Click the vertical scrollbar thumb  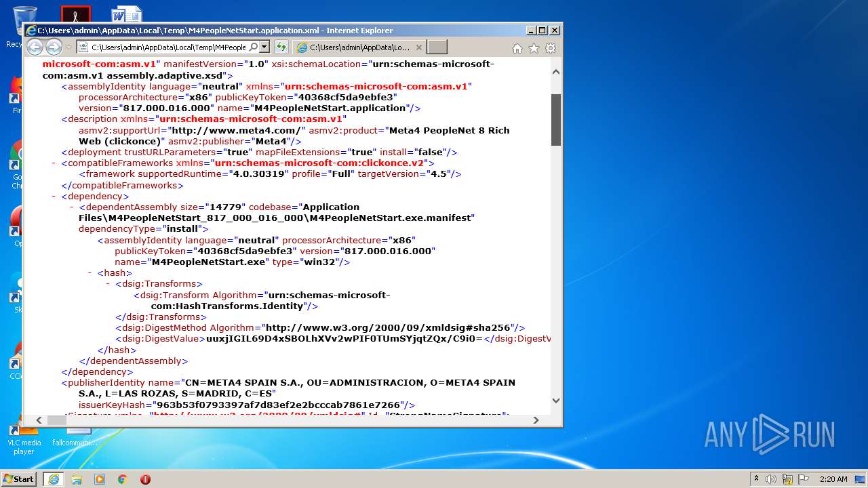click(x=556, y=119)
